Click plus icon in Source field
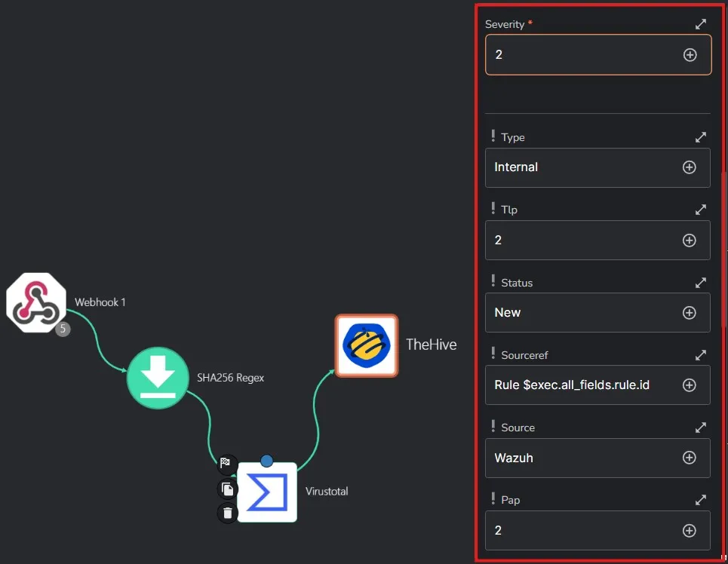Screen dimensions: 728x564 pos(689,458)
